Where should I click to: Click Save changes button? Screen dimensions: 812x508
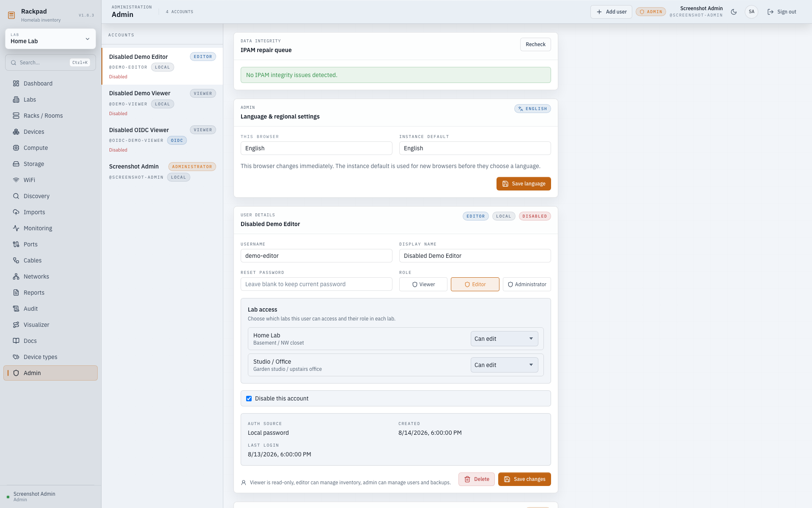coord(524,479)
